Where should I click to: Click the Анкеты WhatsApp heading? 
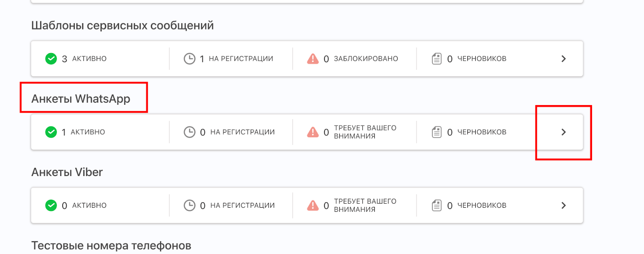[81, 99]
